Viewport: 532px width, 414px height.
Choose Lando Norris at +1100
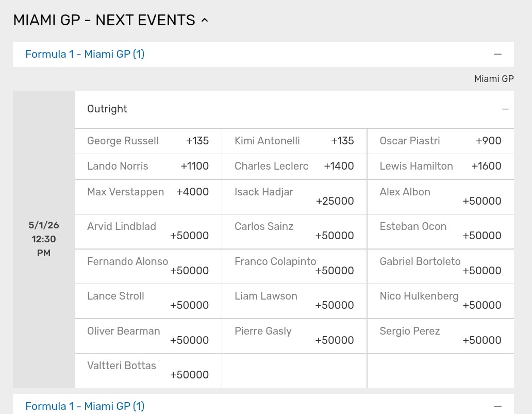148,167
